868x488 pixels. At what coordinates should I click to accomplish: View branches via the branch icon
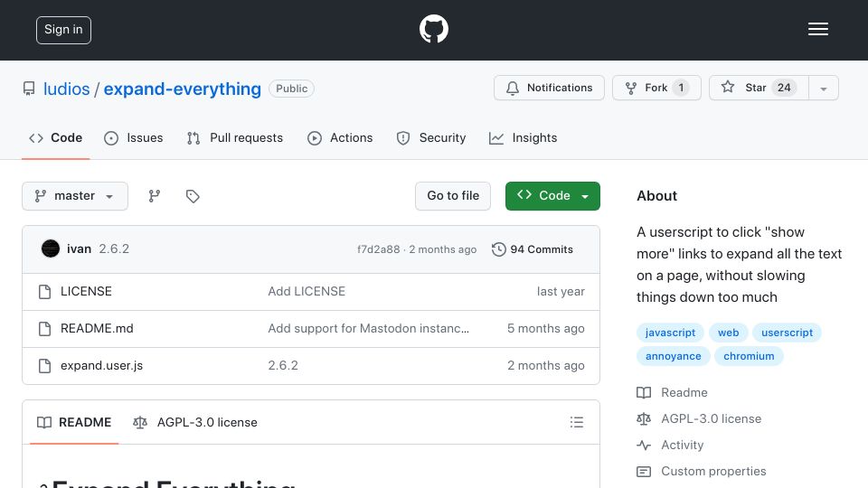(155, 196)
